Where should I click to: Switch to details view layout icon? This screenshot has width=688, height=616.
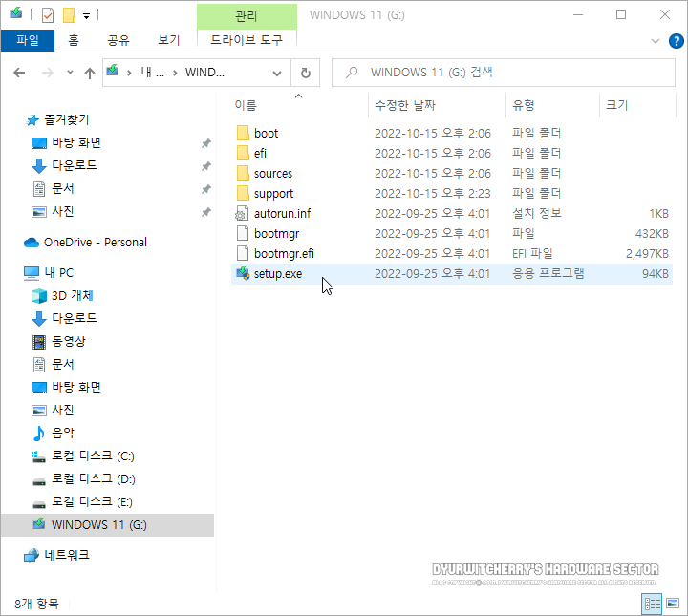pos(652,605)
